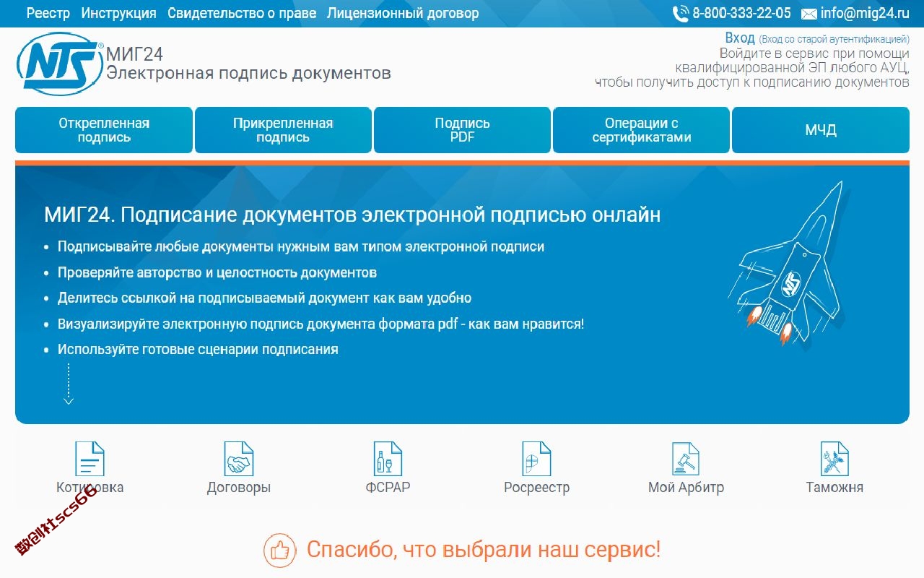Select the МЧД tab

click(821, 130)
